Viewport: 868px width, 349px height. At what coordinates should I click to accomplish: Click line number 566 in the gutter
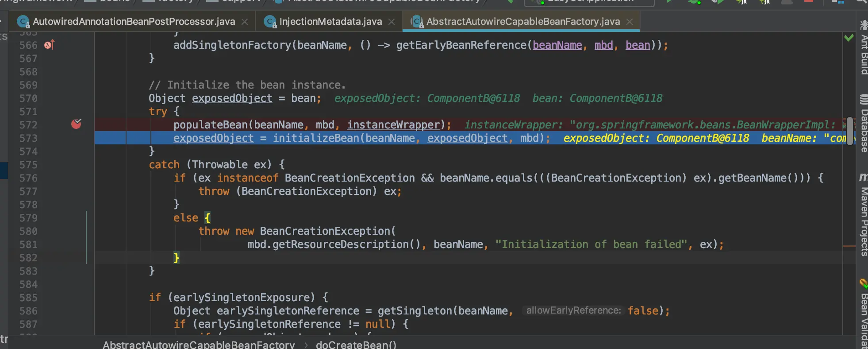(x=28, y=45)
